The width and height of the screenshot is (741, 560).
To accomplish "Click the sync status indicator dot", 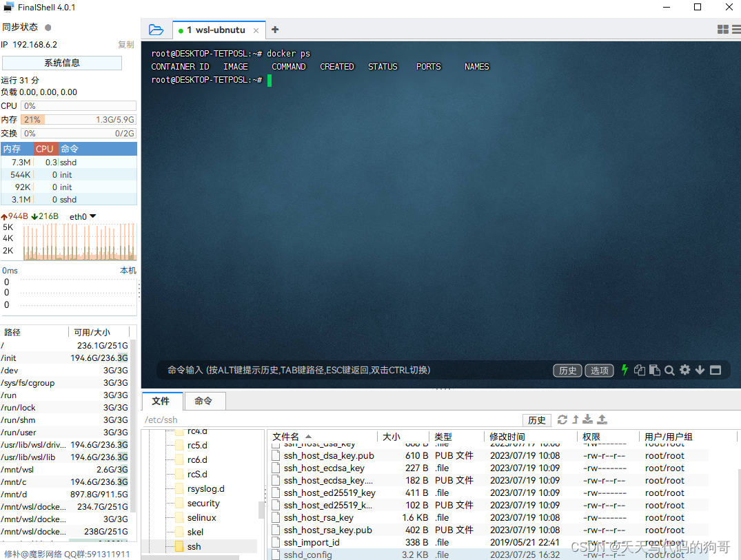I will point(48,28).
